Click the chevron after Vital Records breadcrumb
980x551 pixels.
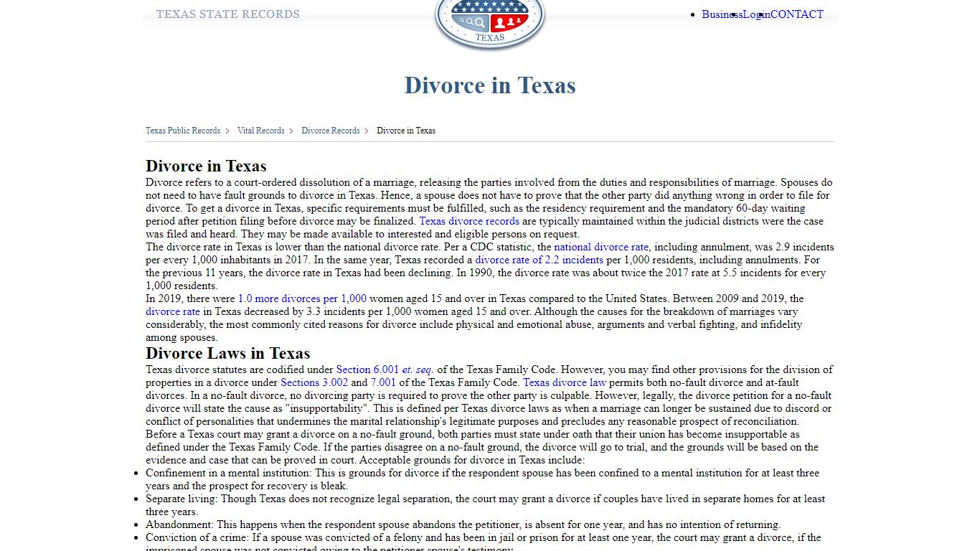[x=292, y=131]
